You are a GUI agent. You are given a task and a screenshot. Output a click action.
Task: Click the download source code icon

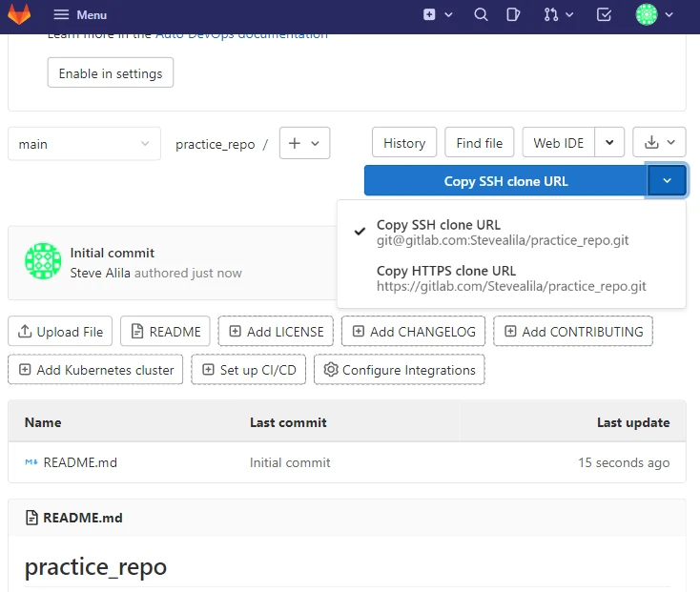tap(659, 143)
